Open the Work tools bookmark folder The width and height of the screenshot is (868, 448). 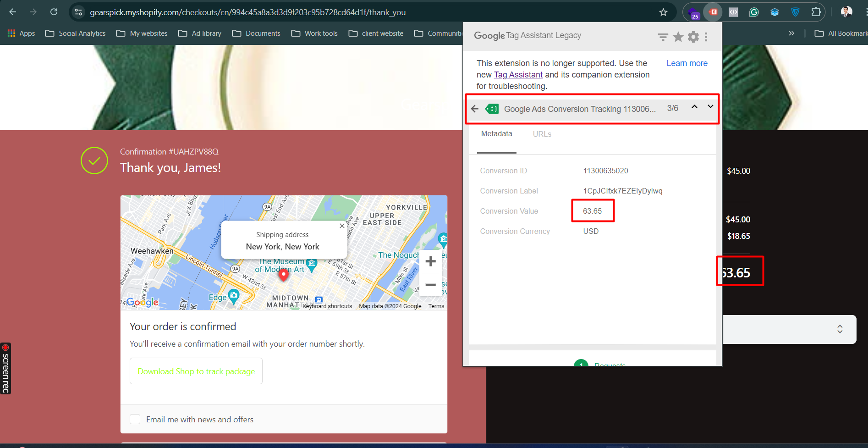coord(314,33)
